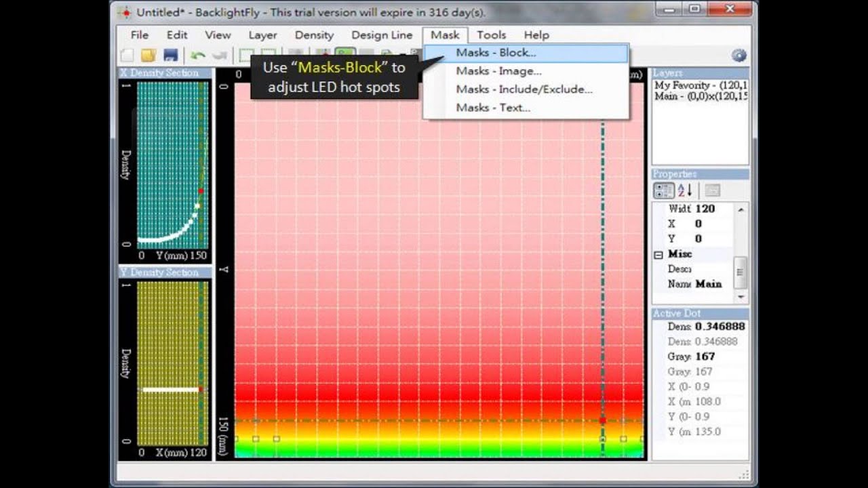This screenshot has height=488, width=868.
Task: Minimize the BacklightFly window
Action: click(x=667, y=9)
